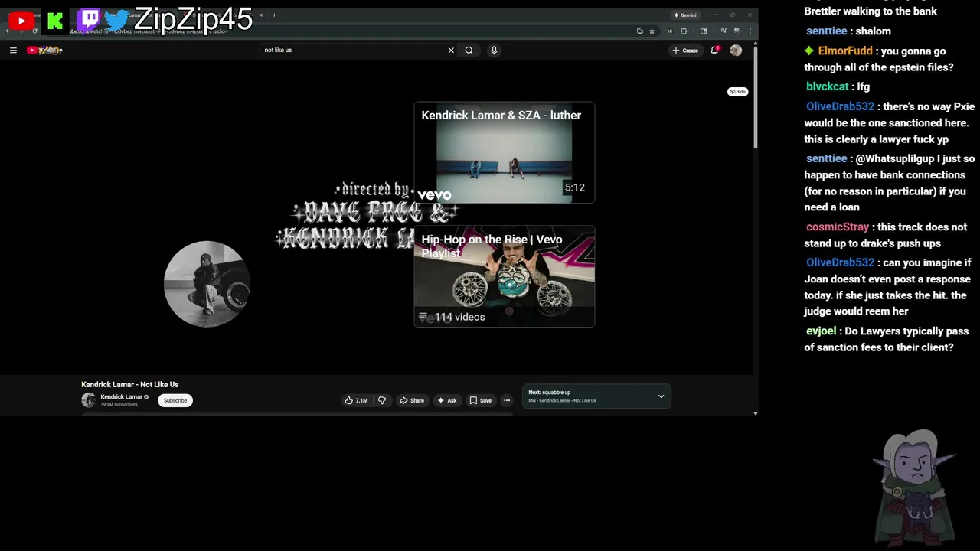Click 19.9M subscribers text
The image size is (980, 551).
pos(119,405)
